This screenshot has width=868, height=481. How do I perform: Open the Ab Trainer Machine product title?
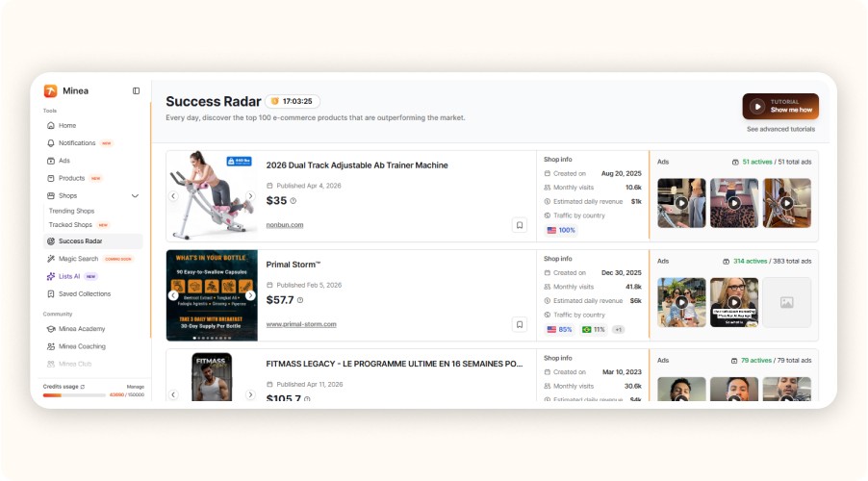click(x=357, y=165)
